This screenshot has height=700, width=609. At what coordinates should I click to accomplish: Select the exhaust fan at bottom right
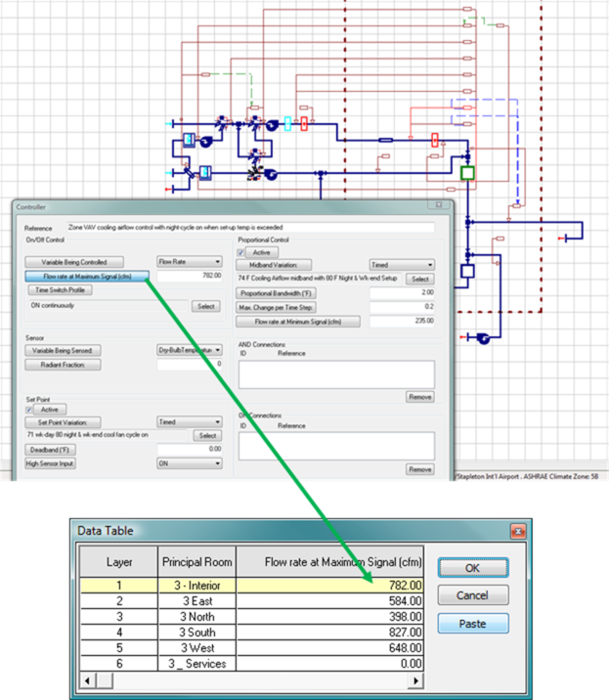tap(482, 338)
